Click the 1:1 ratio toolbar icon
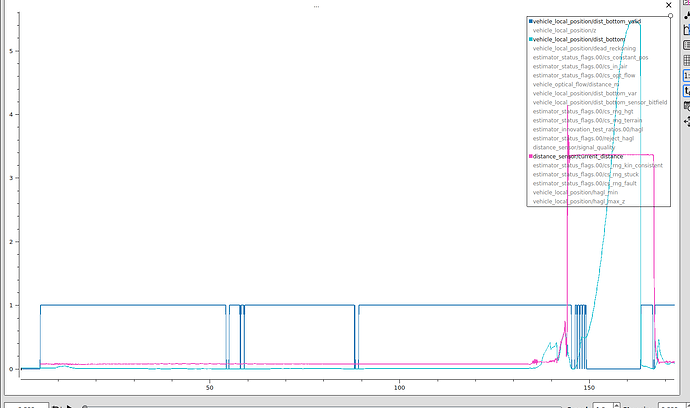690x408 pixels. (685, 75)
